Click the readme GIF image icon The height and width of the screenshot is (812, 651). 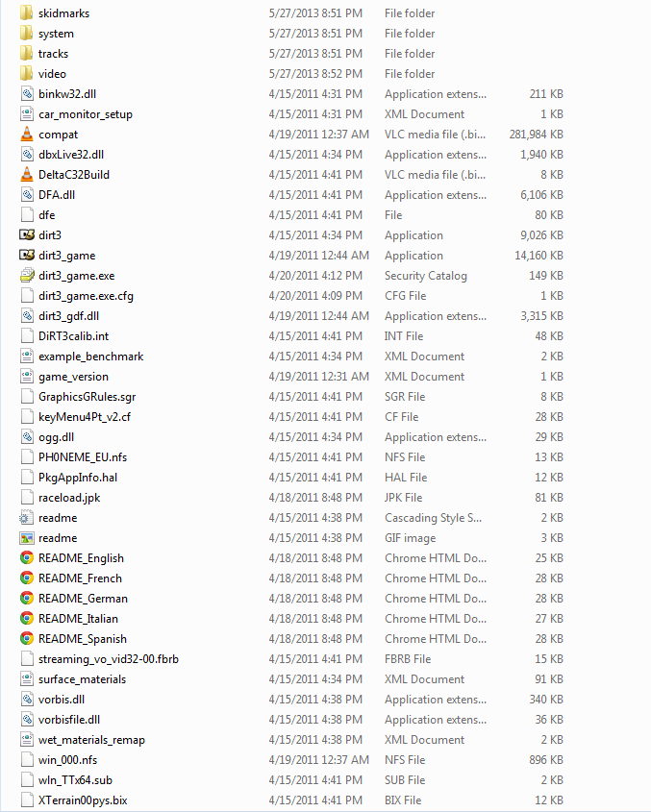27,538
